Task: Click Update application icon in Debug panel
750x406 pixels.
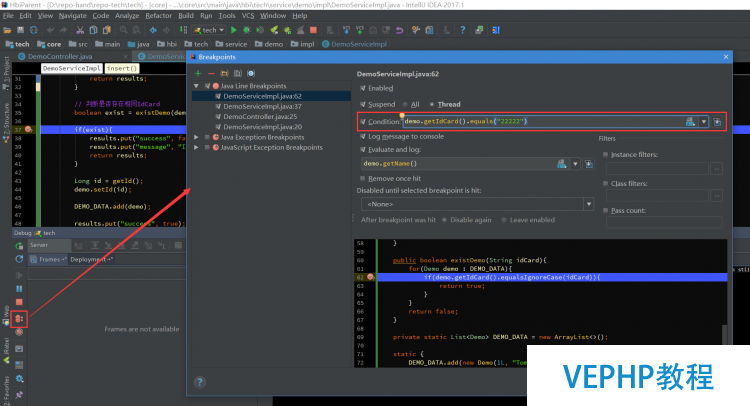Action: point(19,259)
